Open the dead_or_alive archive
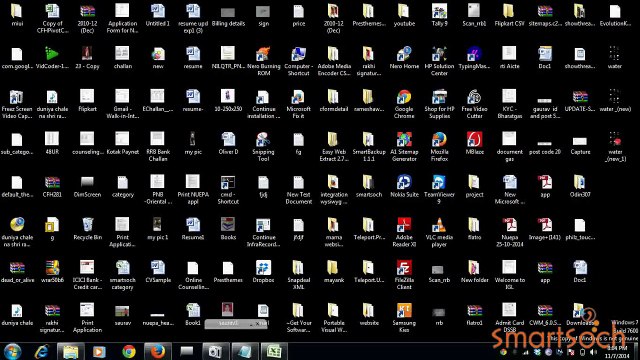Image resolution: width=640 pixels, height=360 pixels. (x=17, y=268)
